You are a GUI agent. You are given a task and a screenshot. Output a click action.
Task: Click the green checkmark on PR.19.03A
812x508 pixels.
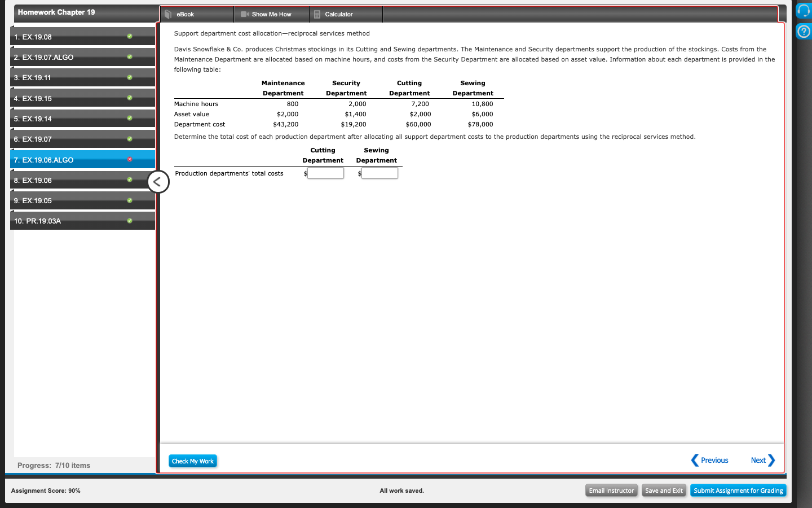[129, 221]
